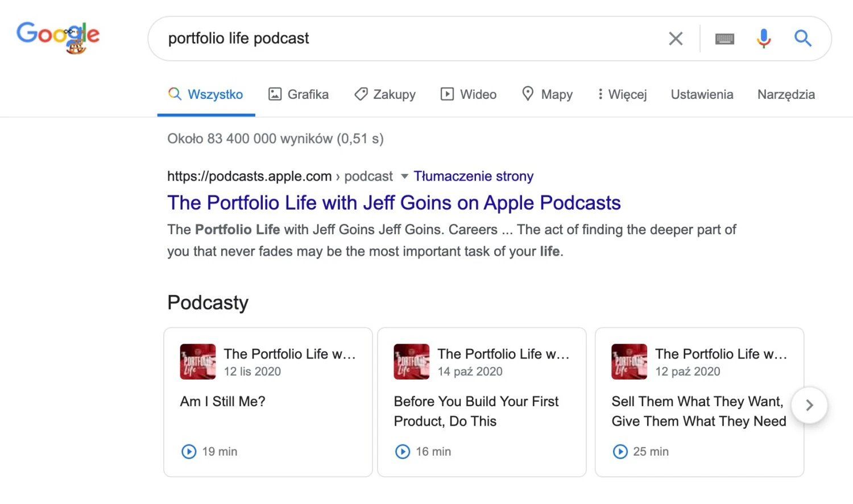Clear the search box with X icon
This screenshot has width=853, height=504.
(x=676, y=39)
